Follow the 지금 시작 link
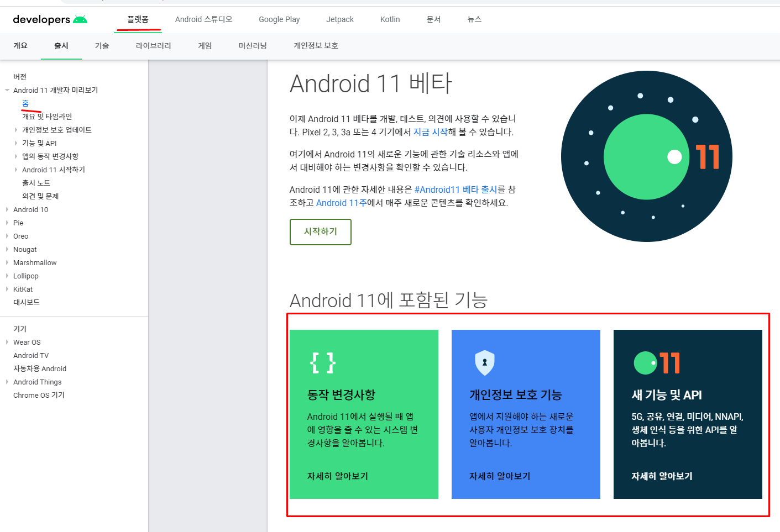780x532 pixels. pyautogui.click(x=431, y=132)
